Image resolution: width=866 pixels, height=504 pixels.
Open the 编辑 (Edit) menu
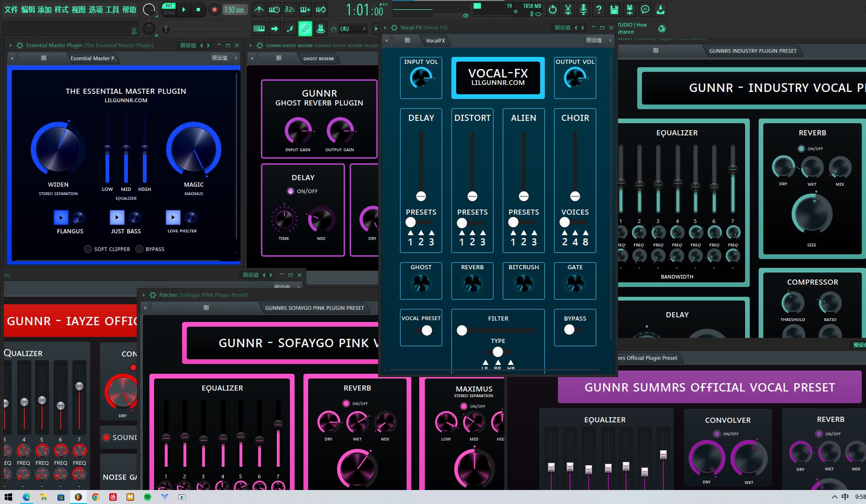[28, 9]
